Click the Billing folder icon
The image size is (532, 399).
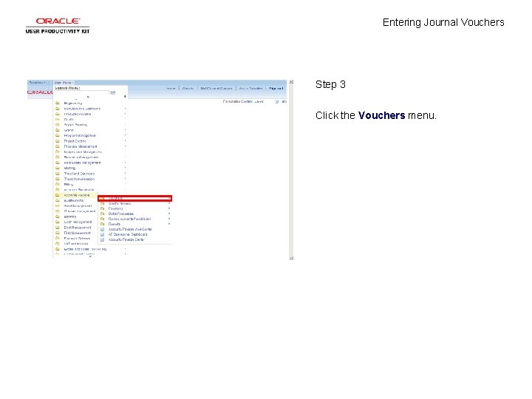[x=58, y=184]
